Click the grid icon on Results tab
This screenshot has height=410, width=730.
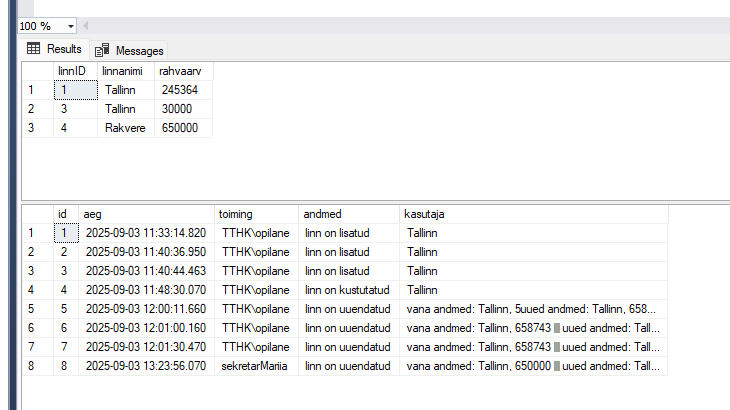coord(33,49)
